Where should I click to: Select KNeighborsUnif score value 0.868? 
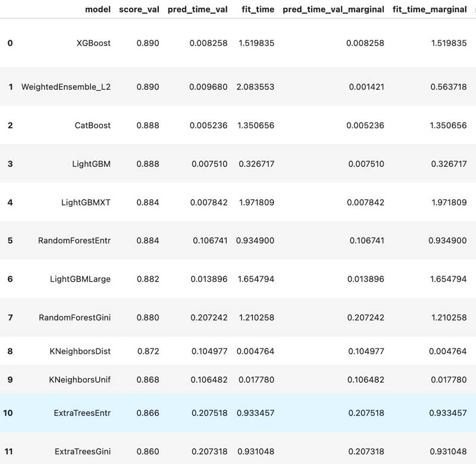coord(148,379)
